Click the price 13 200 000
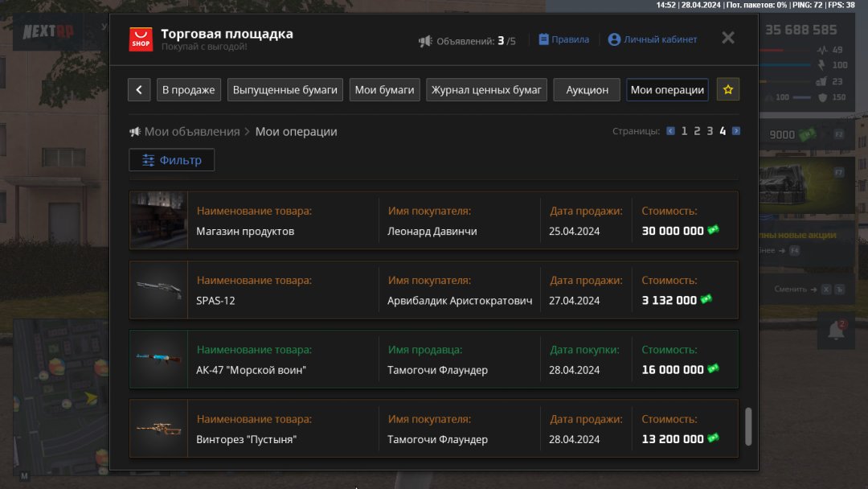 point(673,439)
